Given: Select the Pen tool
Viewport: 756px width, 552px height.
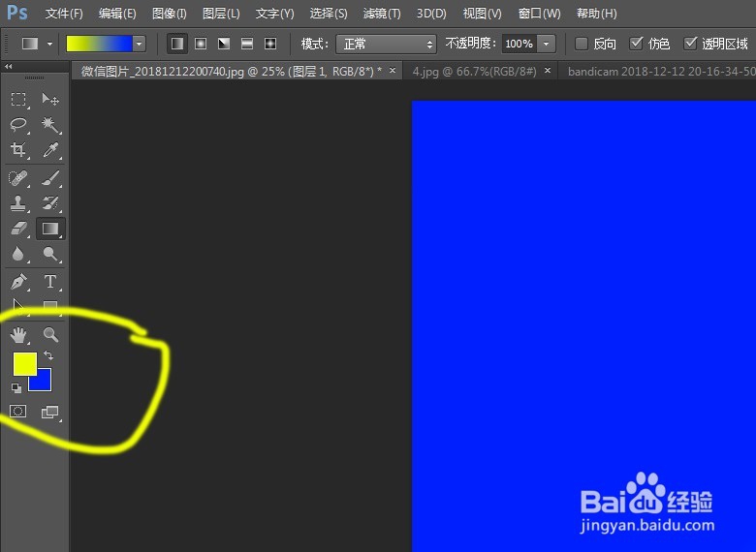Looking at the screenshot, I should click(18, 282).
